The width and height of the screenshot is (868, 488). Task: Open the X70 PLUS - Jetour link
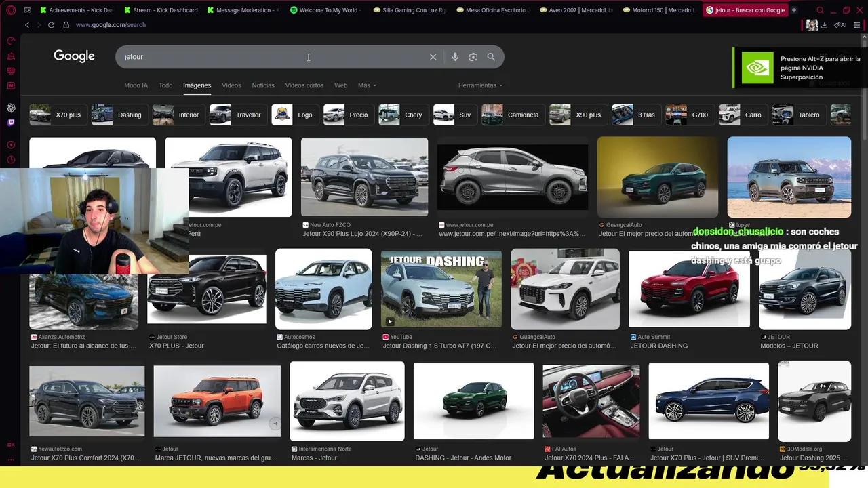coord(176,346)
